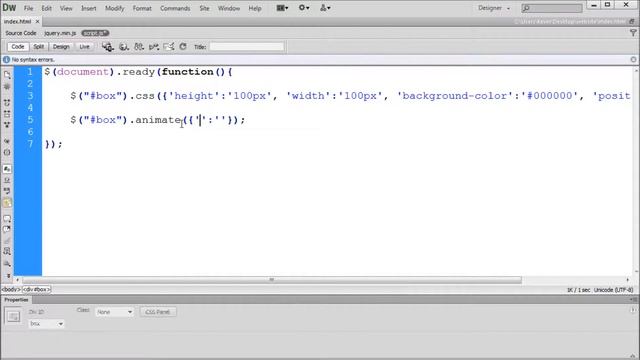Click the search field in the title bar
The width and height of the screenshot is (640, 360).
(x=552, y=8)
